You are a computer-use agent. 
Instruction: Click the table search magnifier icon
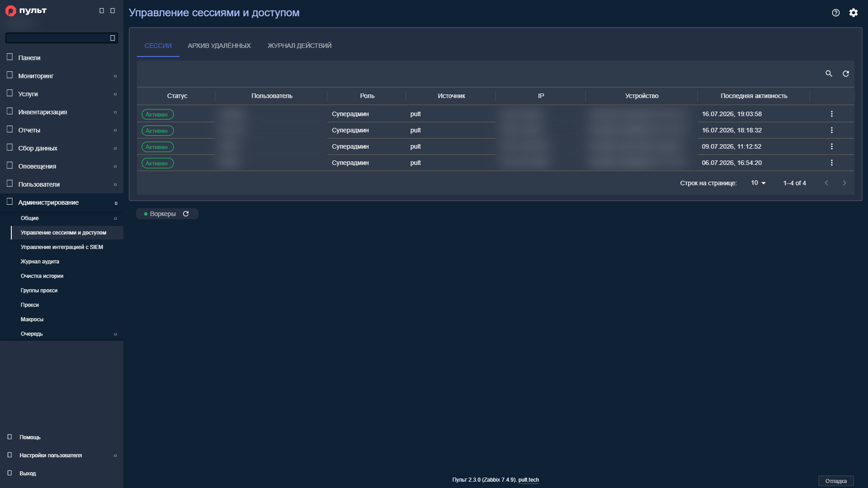(829, 74)
